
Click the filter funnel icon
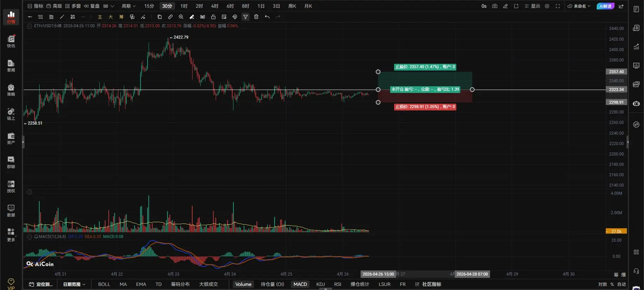[x=246, y=17]
